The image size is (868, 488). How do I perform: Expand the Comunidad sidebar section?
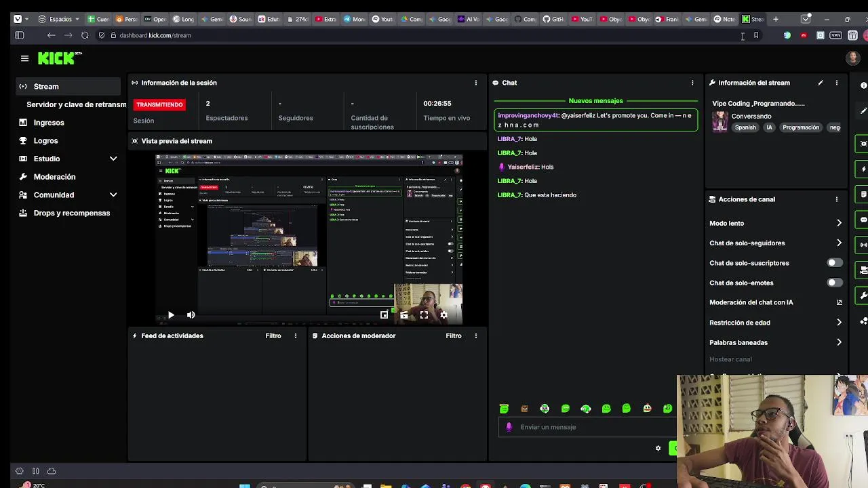[113, 195]
